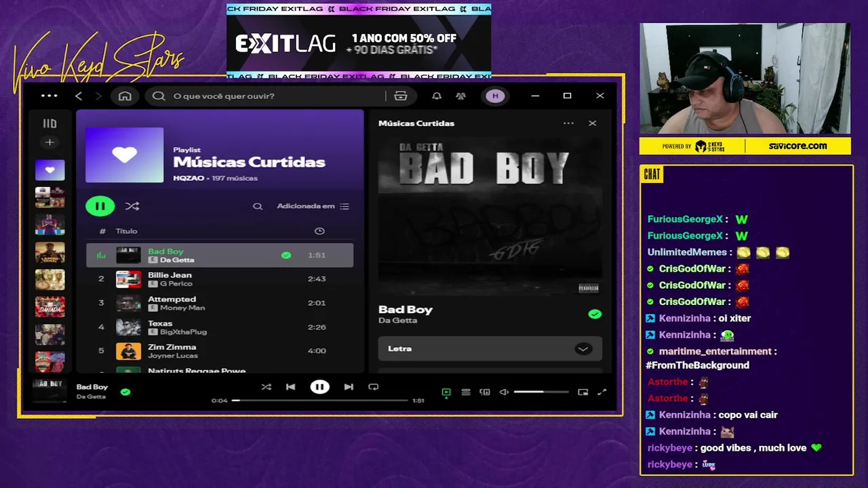Toggle shuffle next to the green pause button
This screenshot has height=488, width=868.
pos(132,206)
